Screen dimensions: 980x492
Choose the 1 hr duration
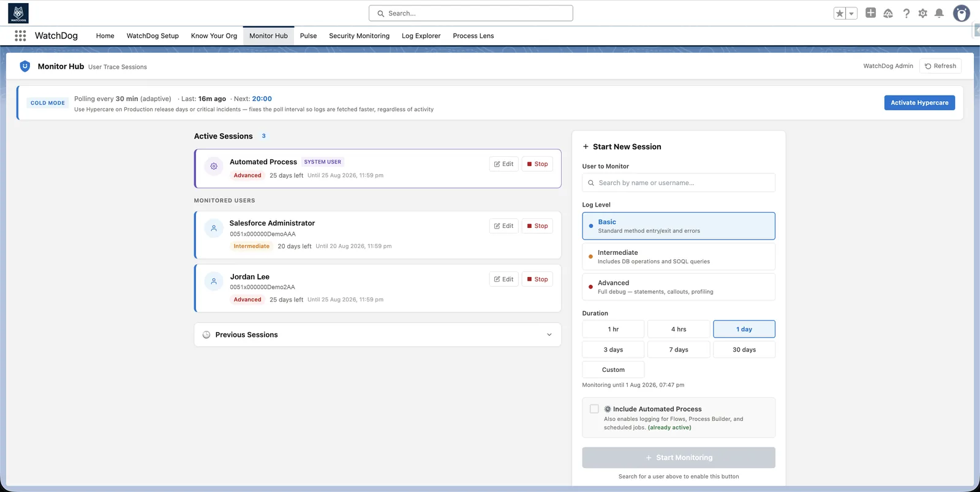click(613, 329)
